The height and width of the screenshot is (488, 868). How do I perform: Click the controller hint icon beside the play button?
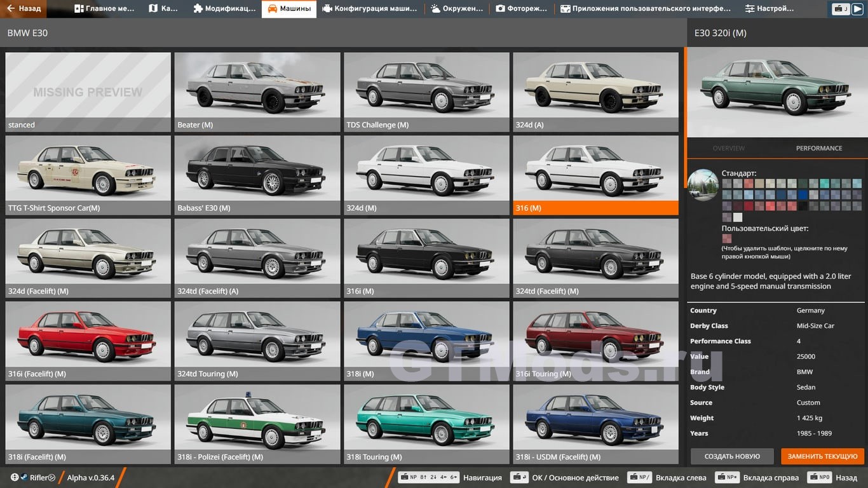click(841, 9)
